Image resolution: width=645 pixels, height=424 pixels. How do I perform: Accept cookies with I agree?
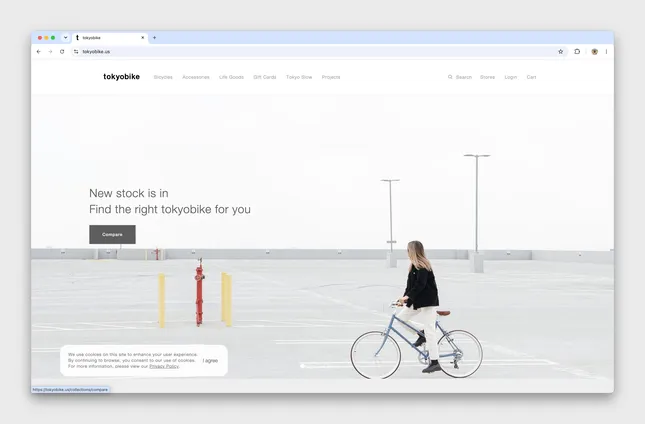click(x=210, y=361)
